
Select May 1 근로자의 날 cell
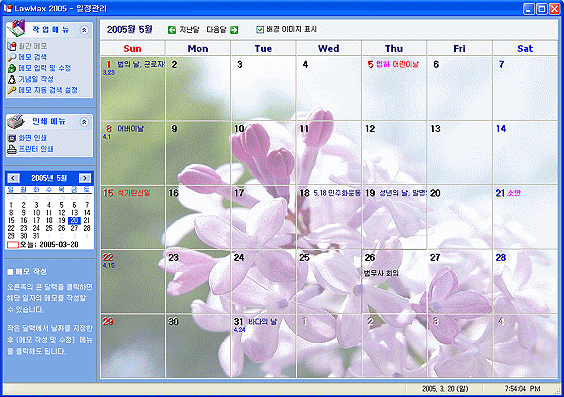133,88
